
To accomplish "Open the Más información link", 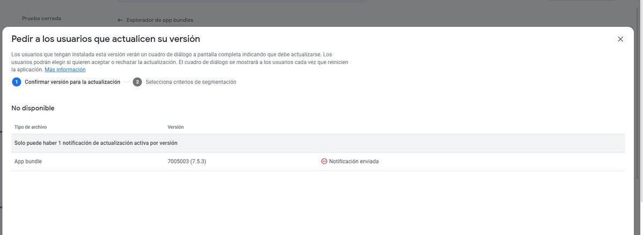I will pos(65,70).
